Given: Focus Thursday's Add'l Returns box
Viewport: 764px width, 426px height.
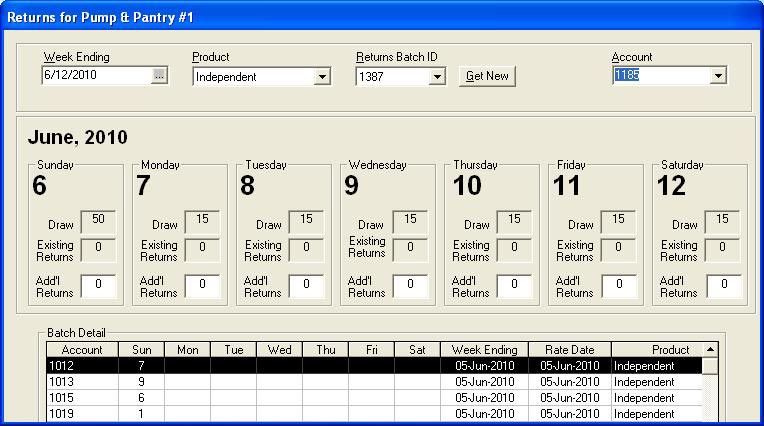Looking at the screenshot, I should click(x=514, y=286).
